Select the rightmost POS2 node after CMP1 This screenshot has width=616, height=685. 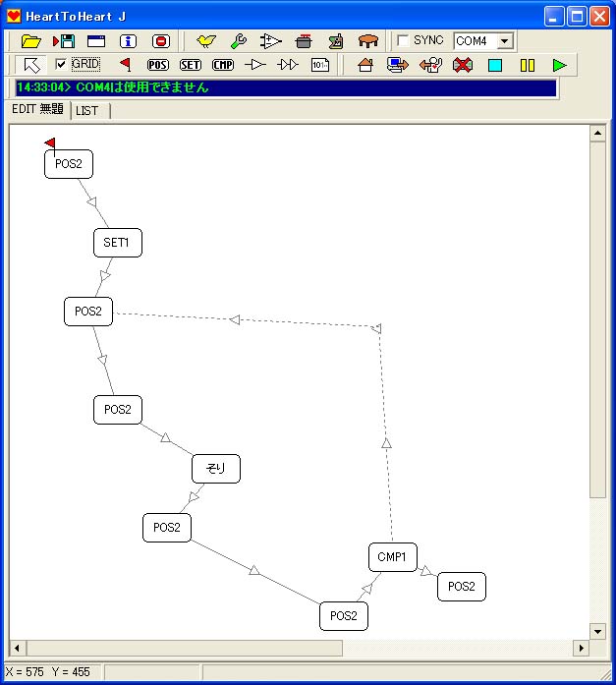(x=462, y=587)
